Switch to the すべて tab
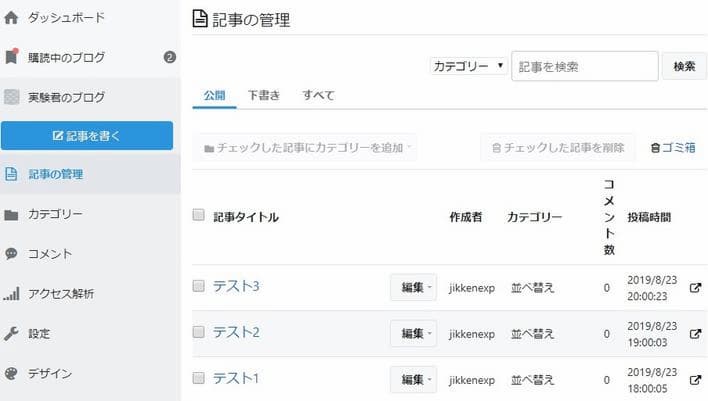Viewport: 708px width, 401px height. tap(318, 95)
